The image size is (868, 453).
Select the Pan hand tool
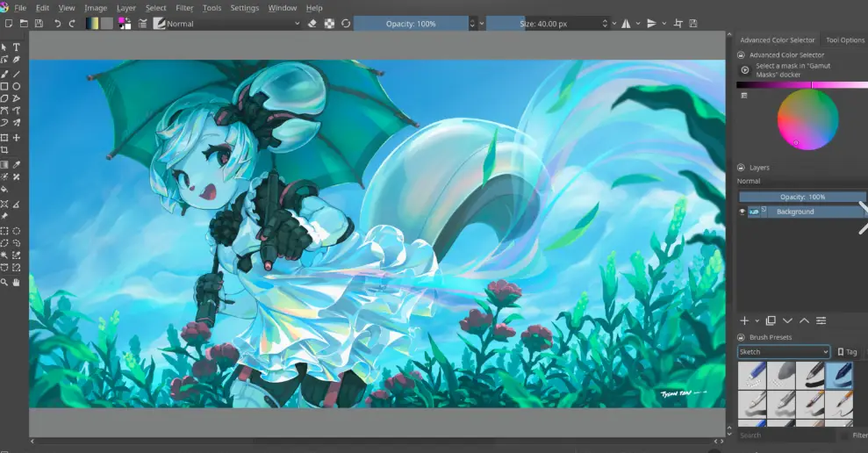(x=17, y=283)
